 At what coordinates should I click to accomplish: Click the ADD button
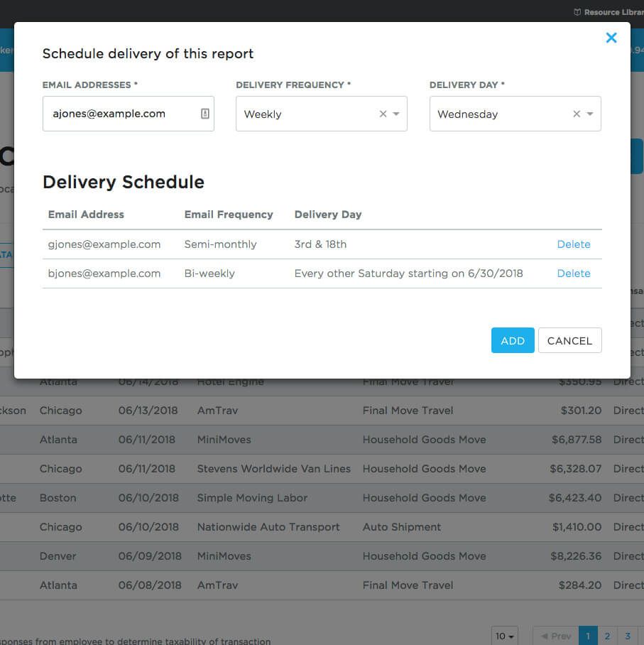pyautogui.click(x=512, y=340)
